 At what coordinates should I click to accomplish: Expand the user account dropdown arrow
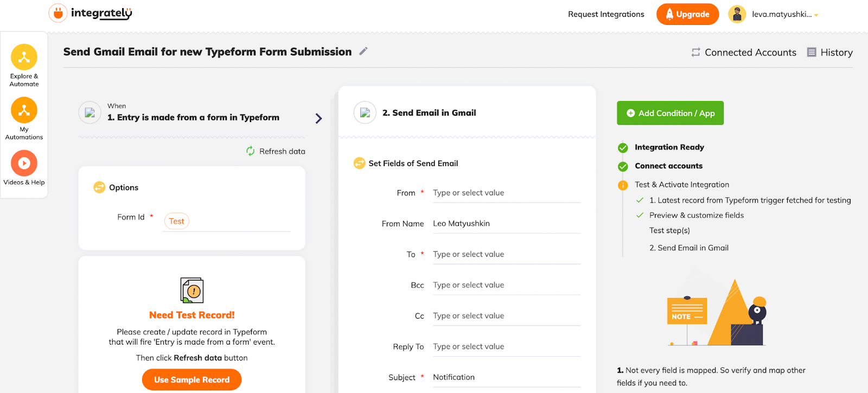(816, 15)
